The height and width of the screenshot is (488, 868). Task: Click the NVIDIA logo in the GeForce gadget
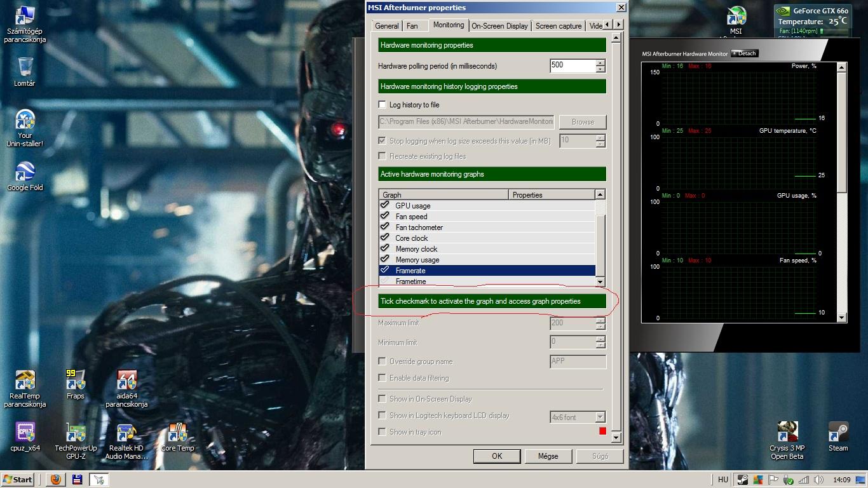click(x=783, y=11)
